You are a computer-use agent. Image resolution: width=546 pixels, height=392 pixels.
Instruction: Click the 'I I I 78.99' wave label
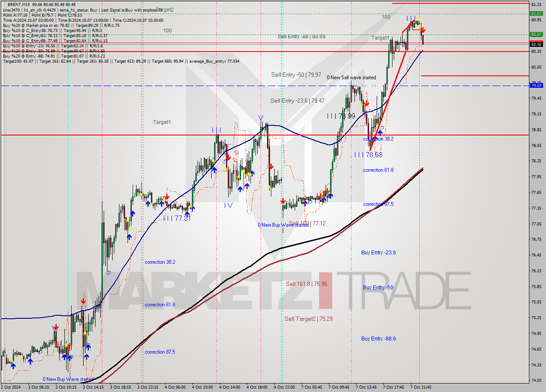coord(341,116)
